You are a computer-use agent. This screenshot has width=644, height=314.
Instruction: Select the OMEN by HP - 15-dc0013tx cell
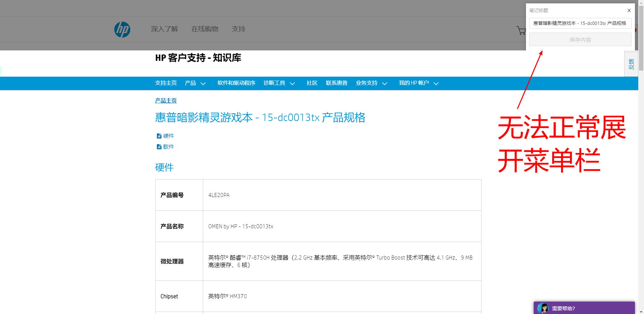(342, 226)
